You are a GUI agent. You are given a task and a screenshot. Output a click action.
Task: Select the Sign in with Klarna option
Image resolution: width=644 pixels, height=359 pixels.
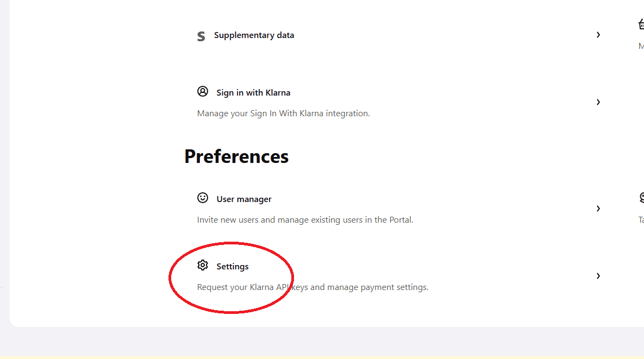click(x=253, y=92)
